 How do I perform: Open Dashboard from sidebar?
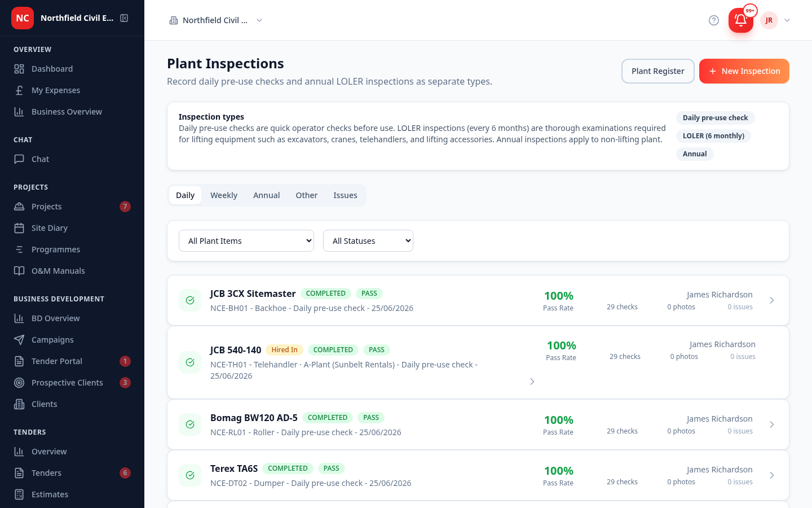72,69
